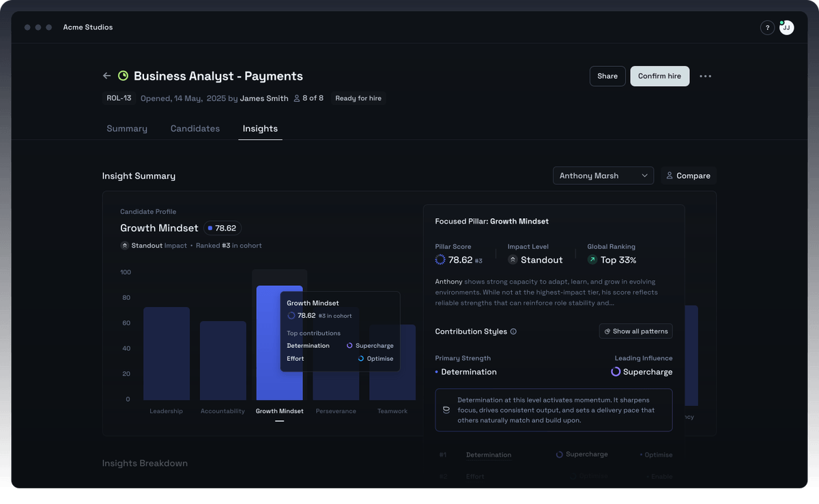Click Show all patterns button
This screenshot has width=819, height=504.
click(x=636, y=331)
